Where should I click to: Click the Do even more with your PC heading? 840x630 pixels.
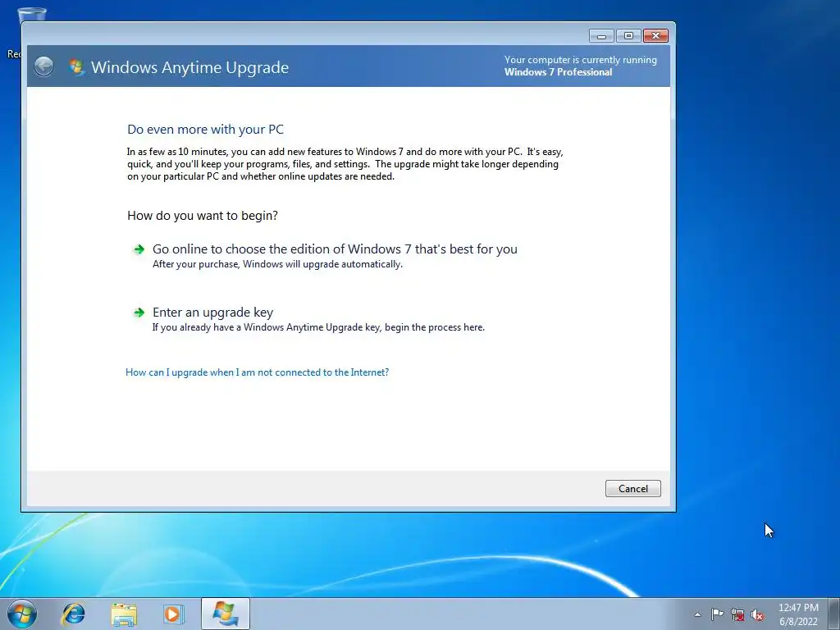[x=205, y=129]
